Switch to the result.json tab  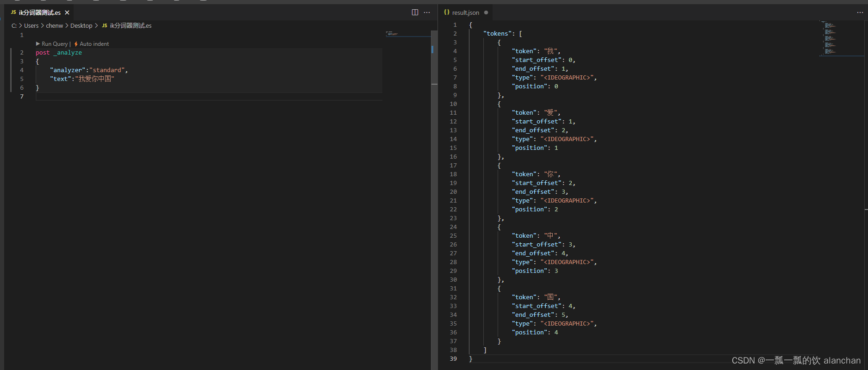[465, 12]
